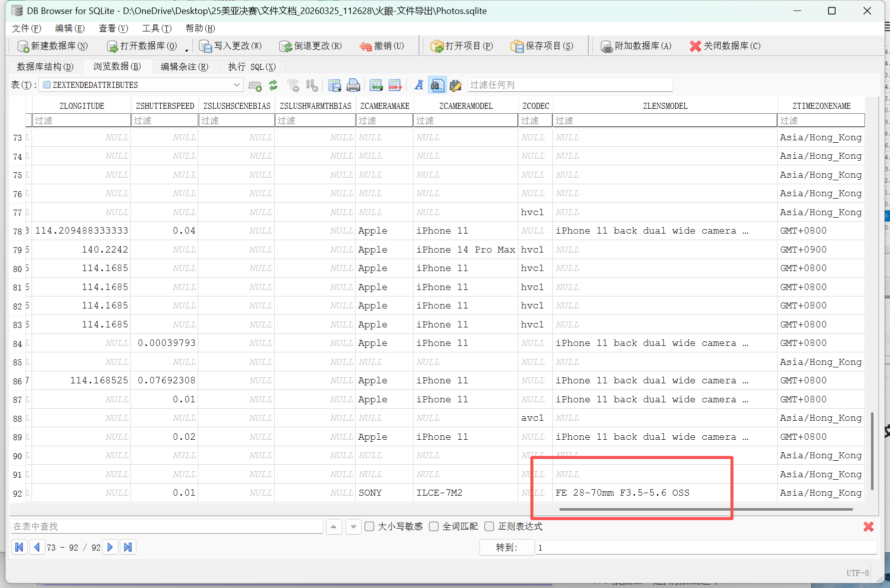The image size is (890, 588).
Task: Click the delete record icon
Action: [395, 85]
